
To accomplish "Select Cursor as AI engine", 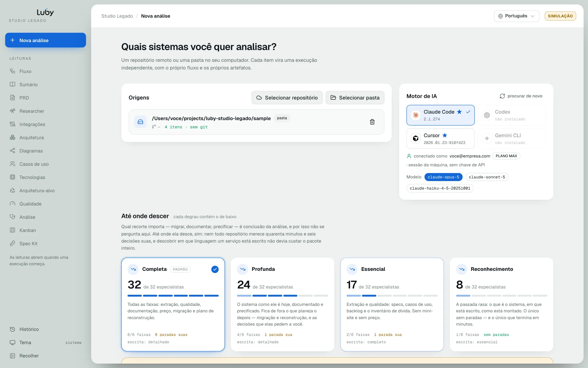I will [x=440, y=138].
